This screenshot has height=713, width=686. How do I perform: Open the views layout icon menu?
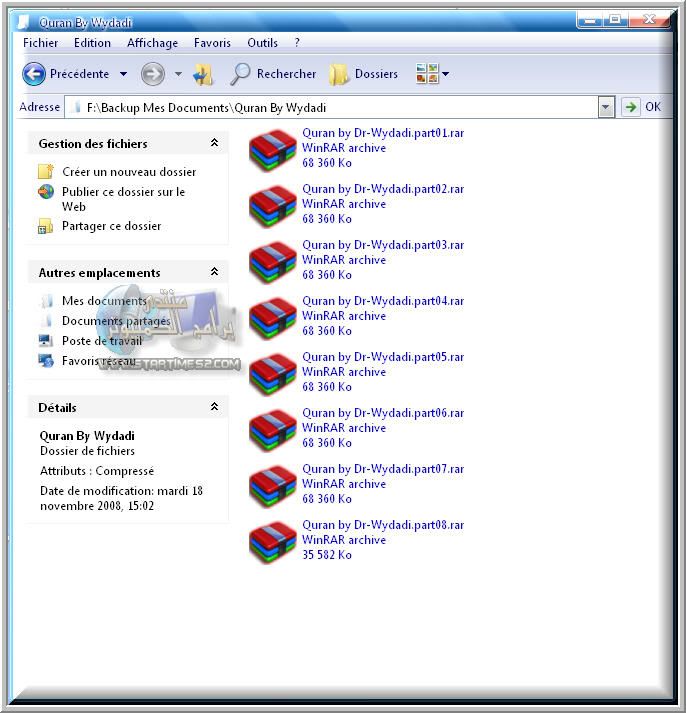point(432,73)
